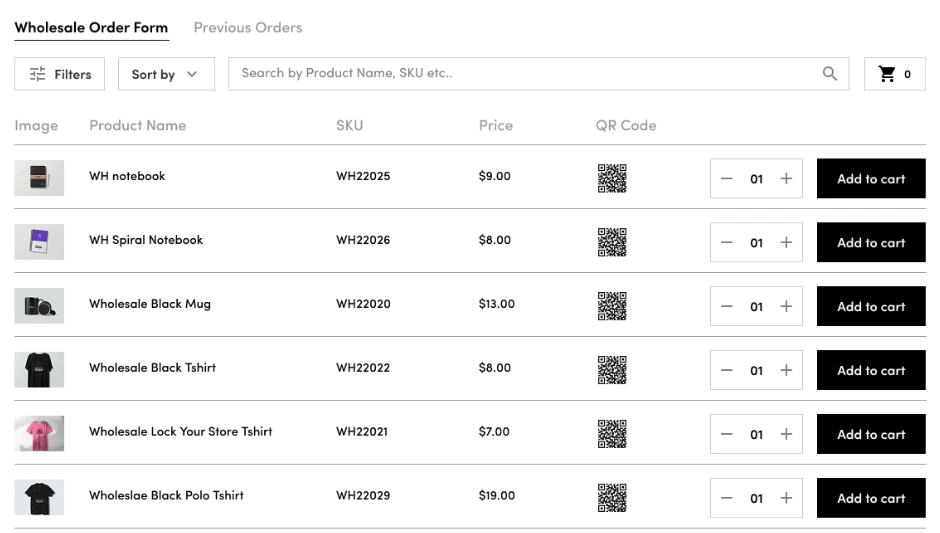
Task: Decrease quantity for WH notebook
Action: click(727, 179)
